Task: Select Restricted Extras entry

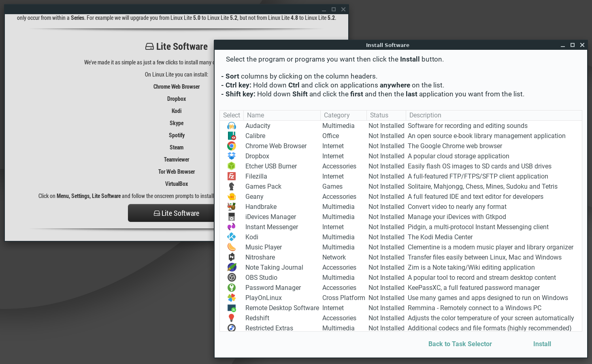Action: click(269, 328)
